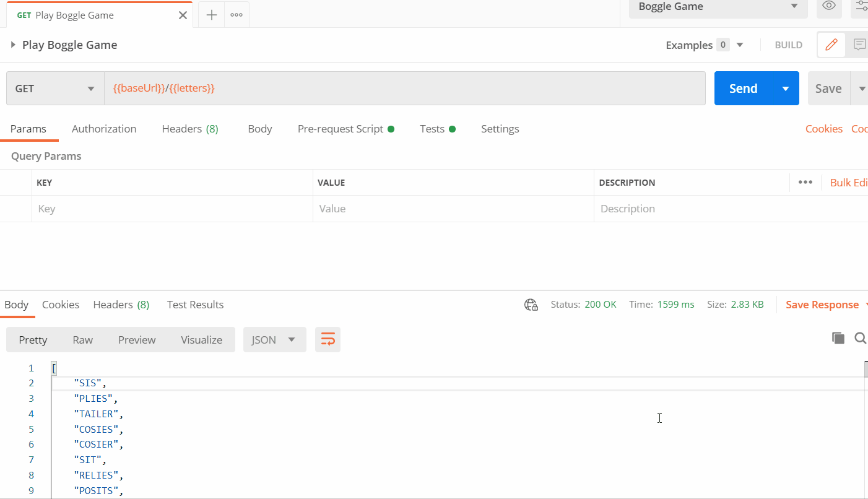The width and height of the screenshot is (868, 499).
Task: Open the Pre-request Script tab
Action: (345, 129)
